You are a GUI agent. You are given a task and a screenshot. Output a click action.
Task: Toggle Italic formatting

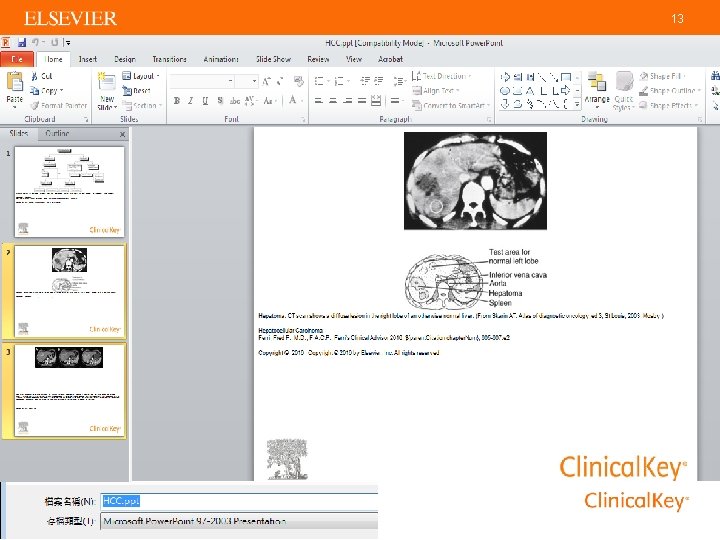(191, 101)
